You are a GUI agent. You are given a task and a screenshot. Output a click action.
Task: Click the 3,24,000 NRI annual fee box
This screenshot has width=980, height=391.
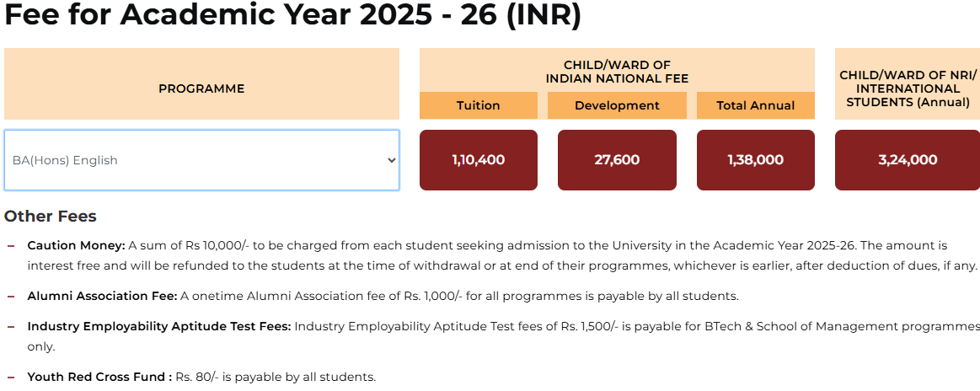[907, 160]
